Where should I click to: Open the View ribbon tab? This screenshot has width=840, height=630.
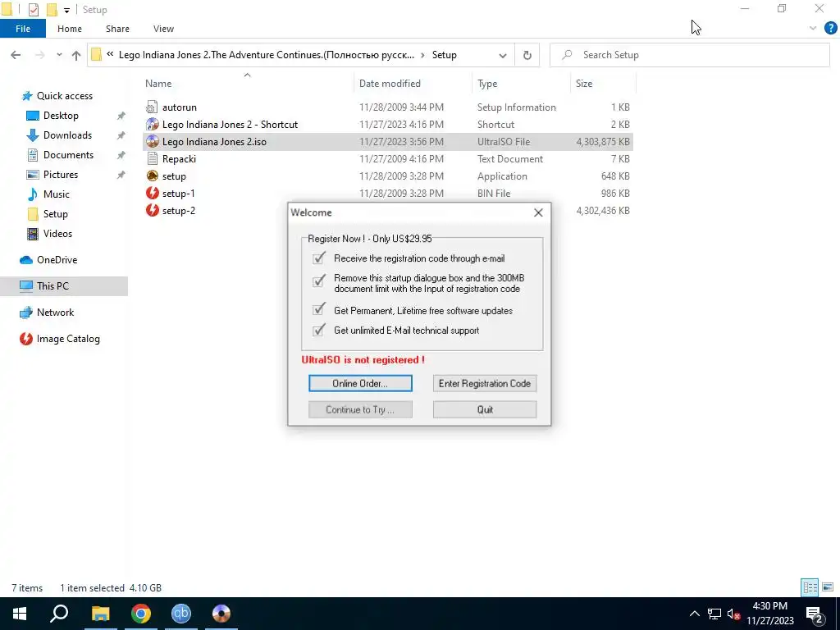(163, 29)
